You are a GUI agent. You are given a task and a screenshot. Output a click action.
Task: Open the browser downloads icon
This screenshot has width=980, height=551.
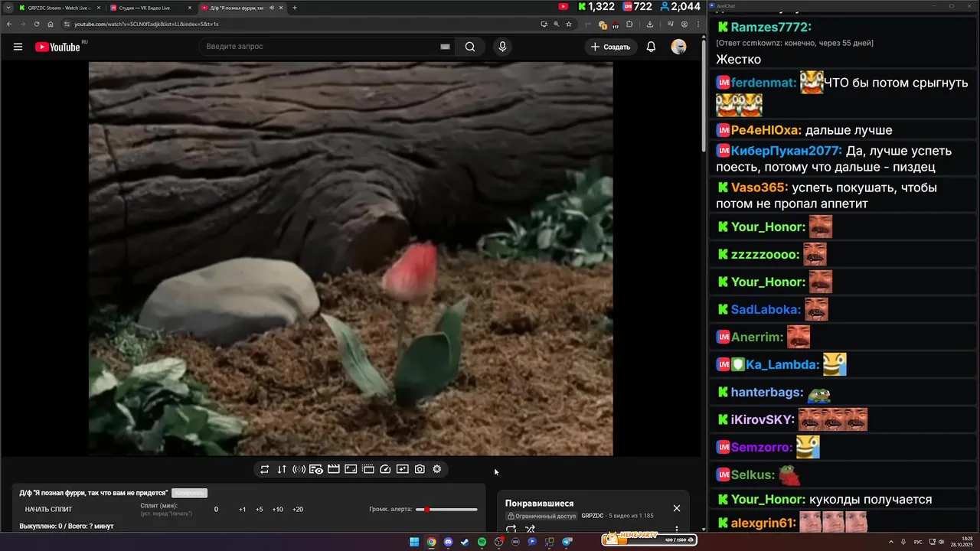click(650, 24)
